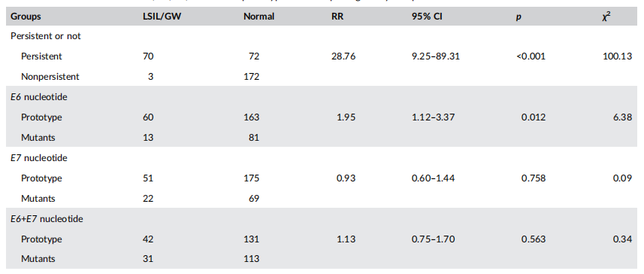
Task: Click the χ² column header
Action: [x=606, y=17]
